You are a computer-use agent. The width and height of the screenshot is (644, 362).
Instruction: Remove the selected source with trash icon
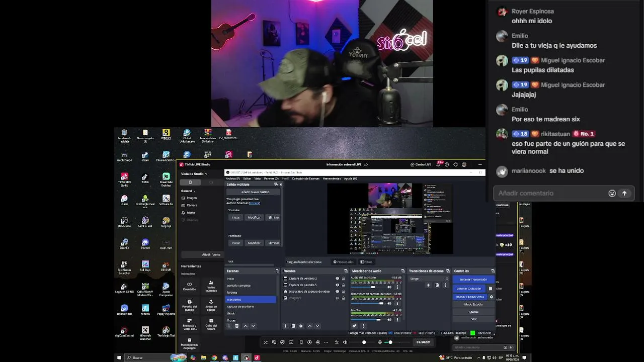pos(293,326)
